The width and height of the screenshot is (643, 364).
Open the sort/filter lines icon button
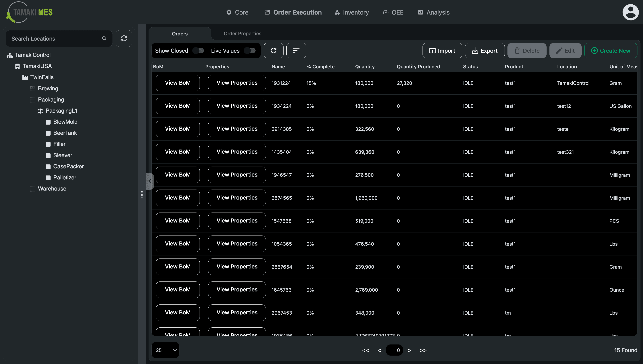tap(296, 51)
